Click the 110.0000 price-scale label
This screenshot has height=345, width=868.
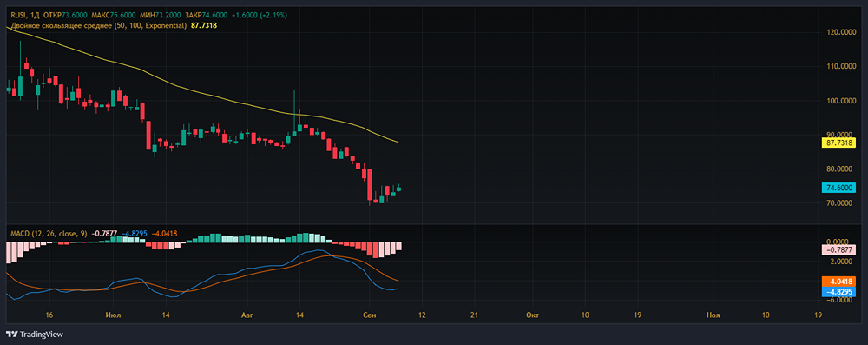coord(840,67)
